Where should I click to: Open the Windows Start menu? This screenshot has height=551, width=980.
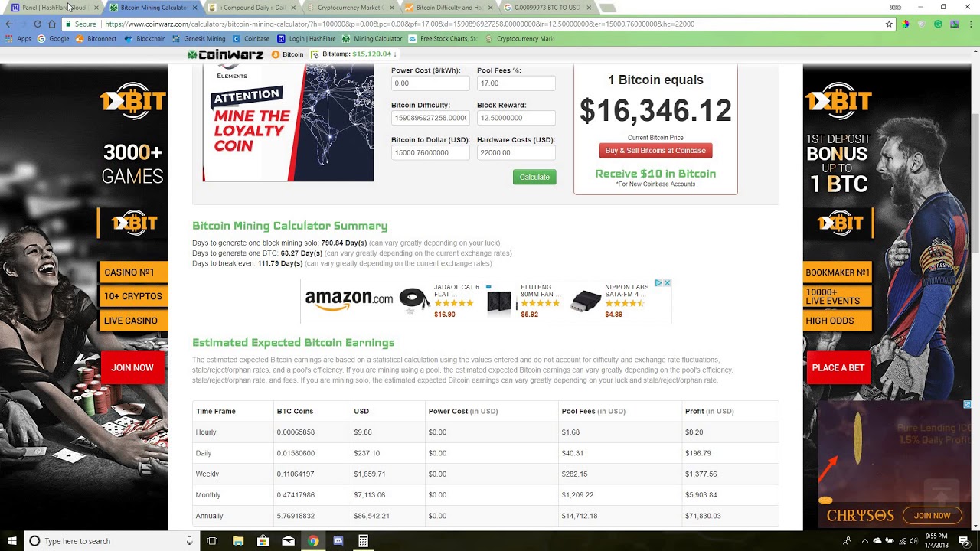tap(12, 541)
